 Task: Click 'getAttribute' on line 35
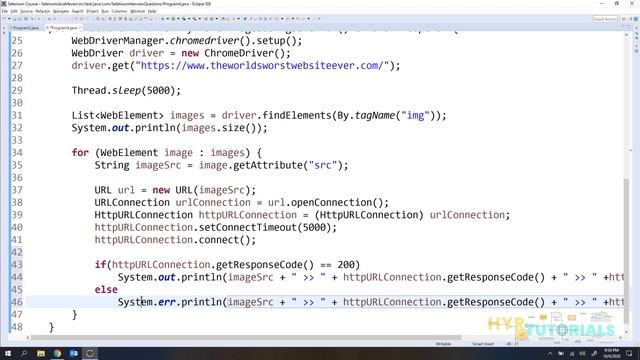268,165
